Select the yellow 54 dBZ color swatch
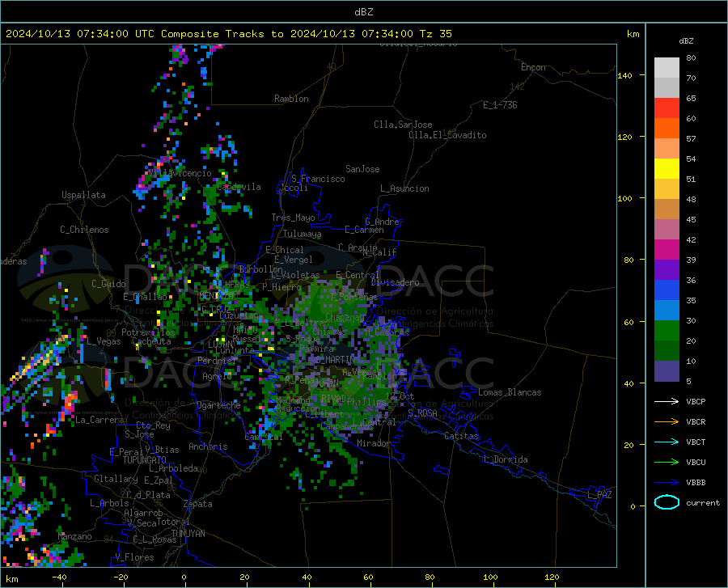Viewport: 728px width, 588px height. click(667, 169)
